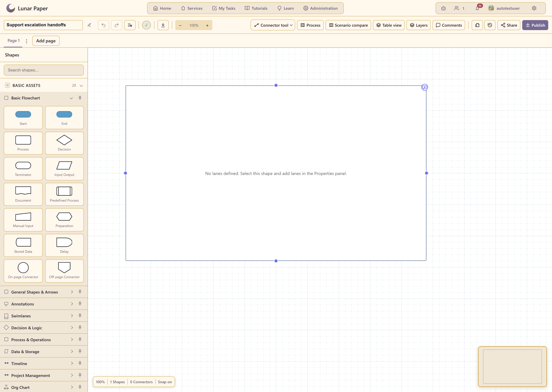Open the Administration menu
This screenshot has width=552, height=392.
coord(321,8)
